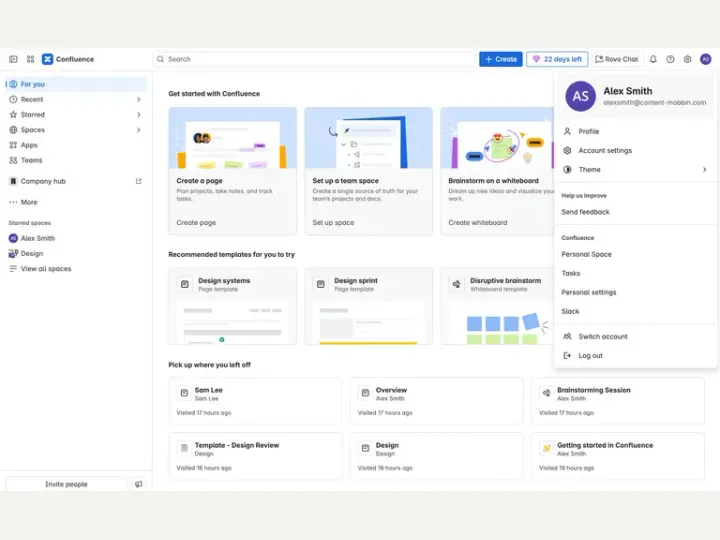The height and width of the screenshot is (540, 720).
Task: Expand the Theme submenu arrow
Action: [x=704, y=169]
